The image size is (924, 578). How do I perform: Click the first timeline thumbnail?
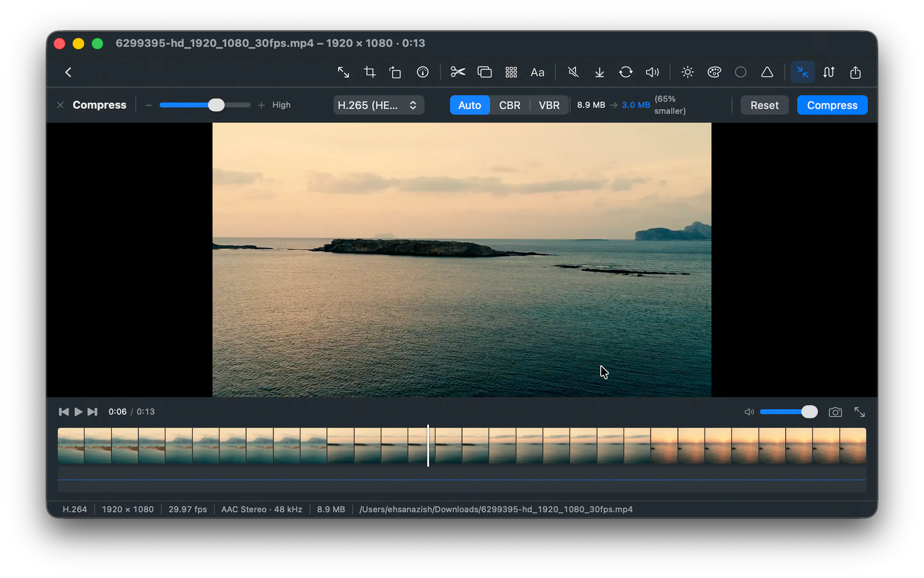71,445
